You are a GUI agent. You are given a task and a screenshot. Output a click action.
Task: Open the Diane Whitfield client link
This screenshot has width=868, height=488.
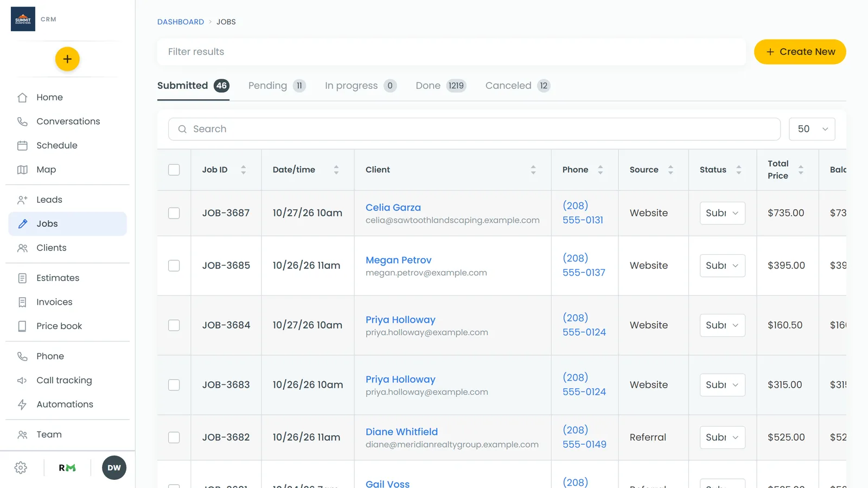[401, 432]
